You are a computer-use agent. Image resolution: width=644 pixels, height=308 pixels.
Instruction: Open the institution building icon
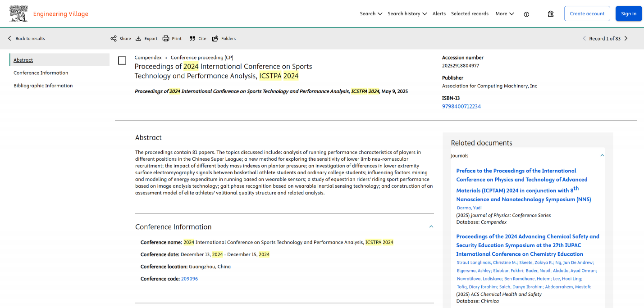click(x=551, y=14)
